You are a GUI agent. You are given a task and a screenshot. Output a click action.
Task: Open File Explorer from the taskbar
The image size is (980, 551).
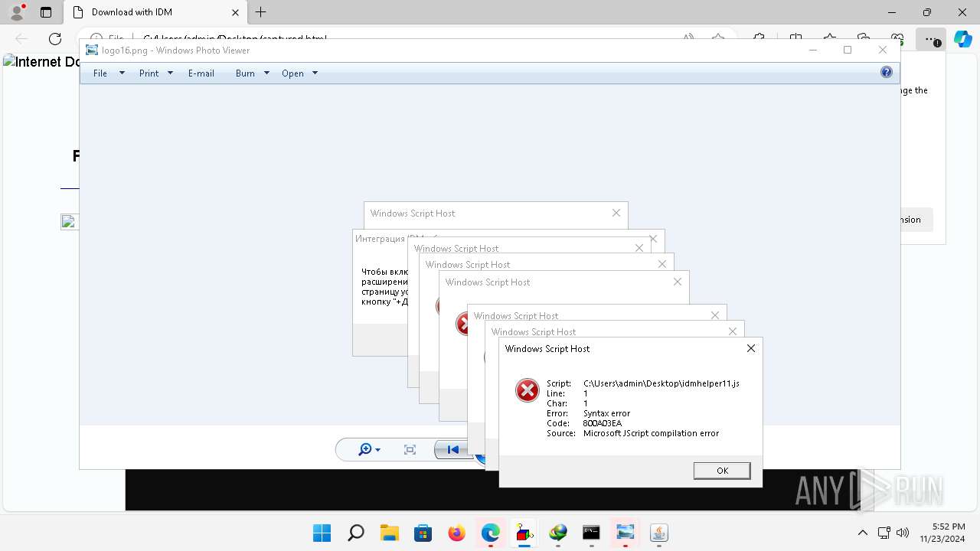click(390, 533)
